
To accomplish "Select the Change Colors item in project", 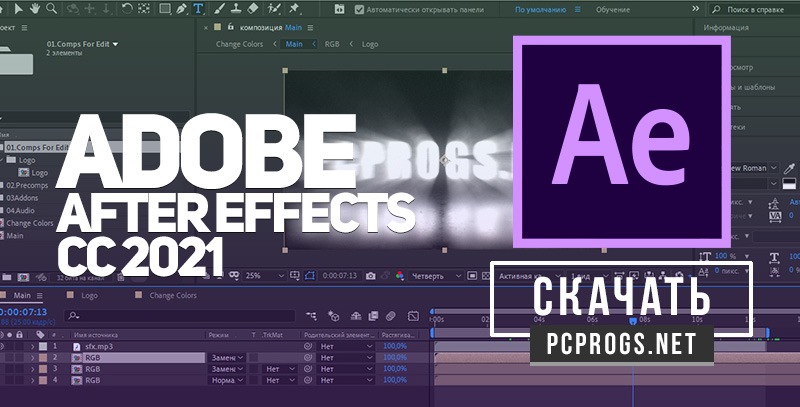I will coord(30,223).
